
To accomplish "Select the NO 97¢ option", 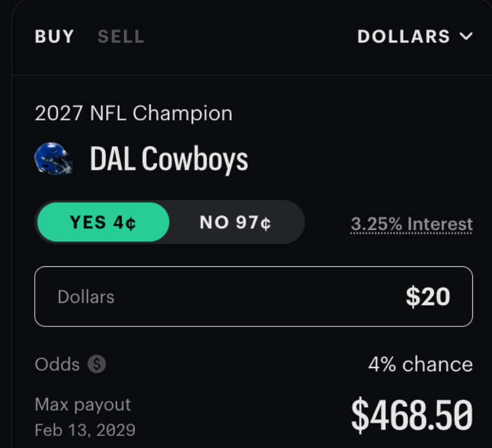I will (236, 222).
